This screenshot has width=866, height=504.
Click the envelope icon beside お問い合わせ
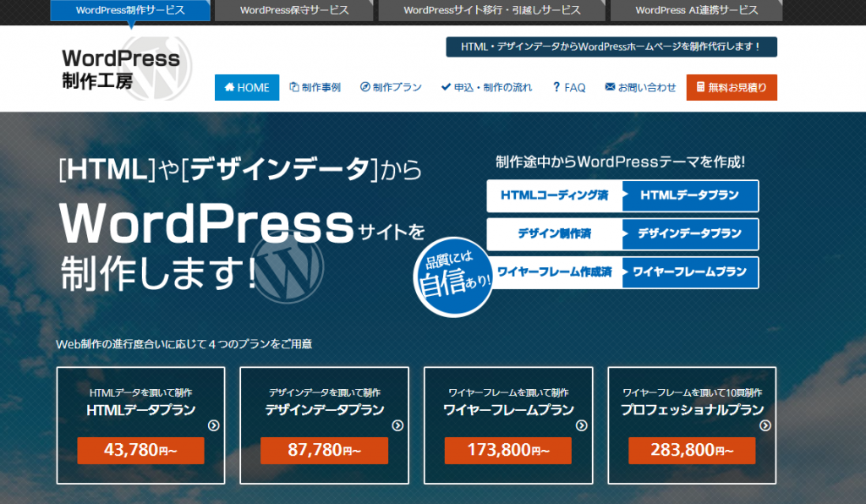[610, 86]
